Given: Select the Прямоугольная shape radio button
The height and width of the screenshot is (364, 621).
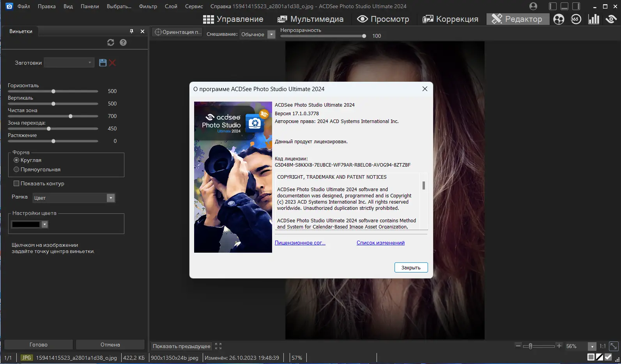Looking at the screenshot, I should coord(16,169).
